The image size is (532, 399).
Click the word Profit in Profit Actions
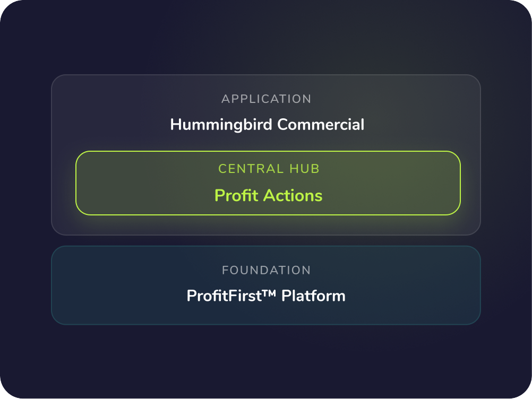point(236,196)
